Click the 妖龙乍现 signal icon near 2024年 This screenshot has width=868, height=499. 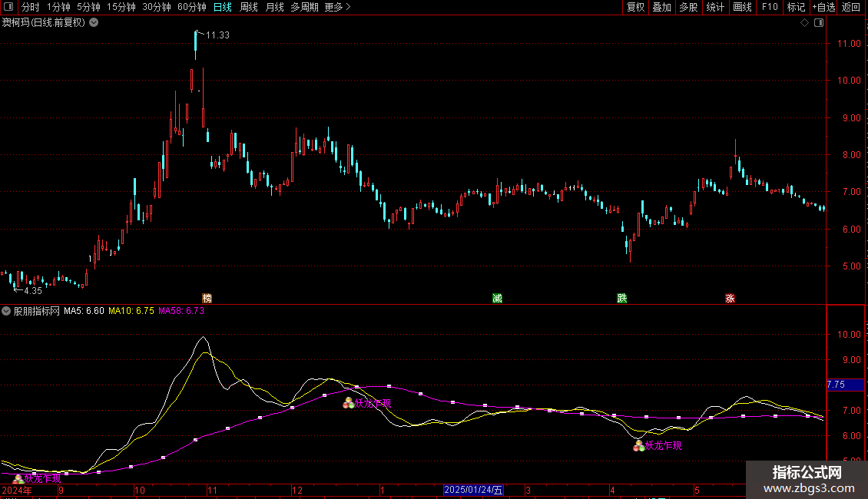(x=18, y=479)
